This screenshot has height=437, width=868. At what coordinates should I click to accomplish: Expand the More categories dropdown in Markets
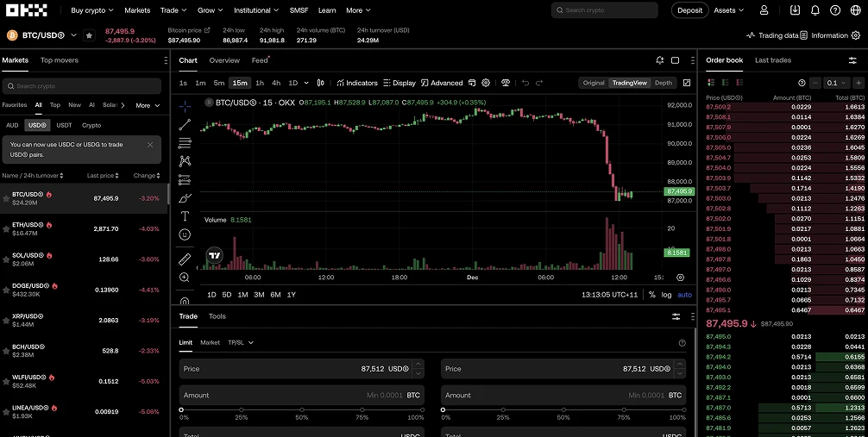[x=148, y=105]
